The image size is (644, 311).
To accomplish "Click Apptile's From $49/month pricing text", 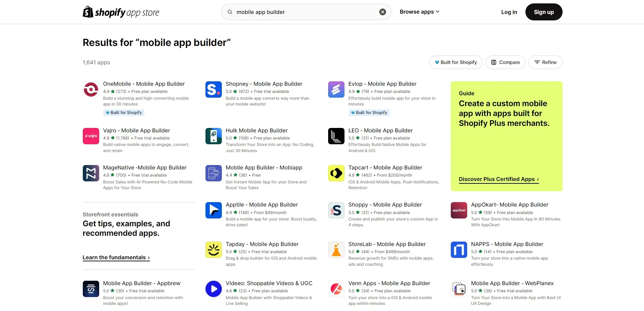I will click(x=270, y=213).
